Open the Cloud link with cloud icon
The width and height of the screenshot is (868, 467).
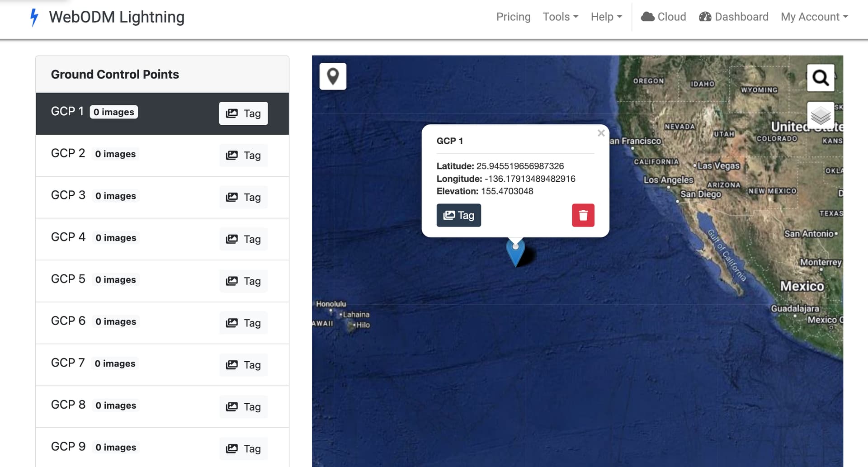click(x=663, y=17)
